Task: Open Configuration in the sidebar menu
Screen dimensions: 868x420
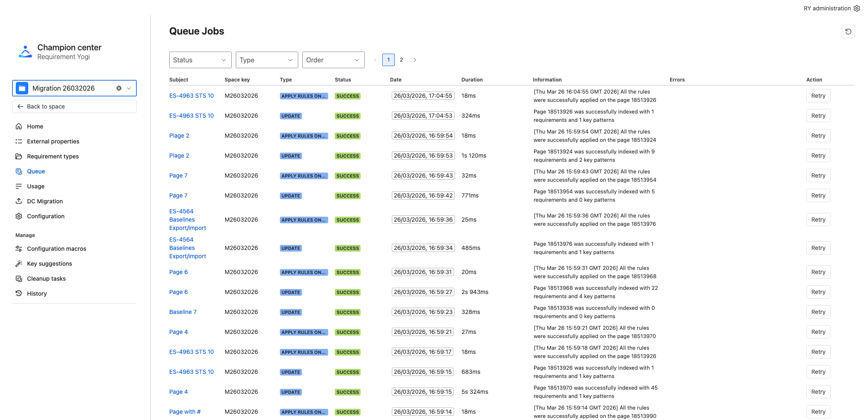Action: point(46,216)
